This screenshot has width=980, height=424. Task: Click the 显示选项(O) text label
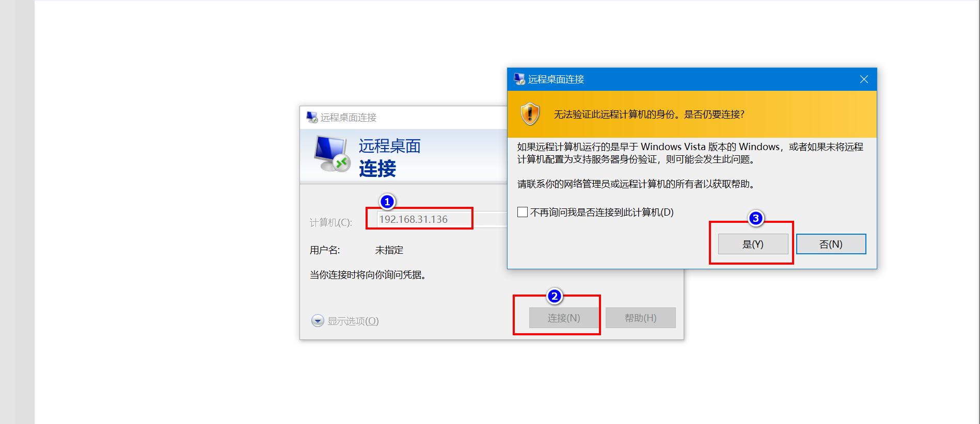(353, 321)
